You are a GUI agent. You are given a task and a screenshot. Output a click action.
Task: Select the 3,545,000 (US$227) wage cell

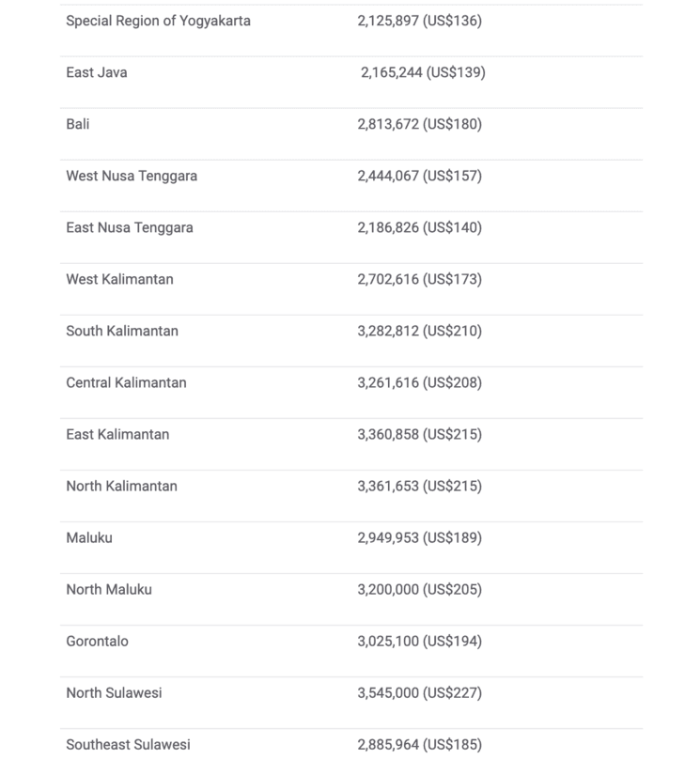pyautogui.click(x=419, y=692)
